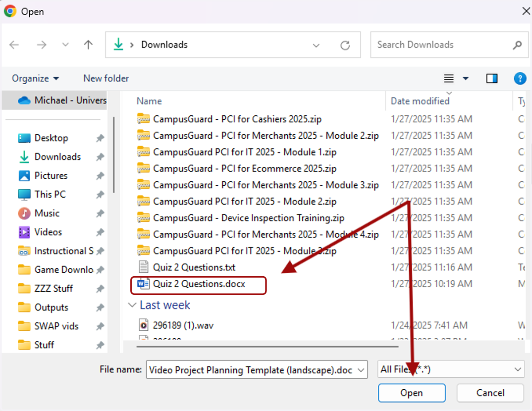532x411 pixels.
Task: Select 296189 (1).wav audio file
Action: [183, 325]
